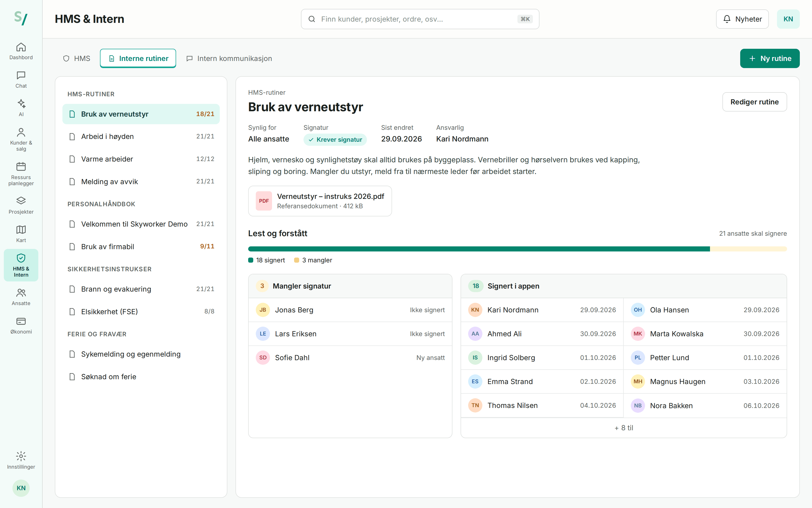Open Økonomi in the sidebar
812x508 pixels.
21,326
